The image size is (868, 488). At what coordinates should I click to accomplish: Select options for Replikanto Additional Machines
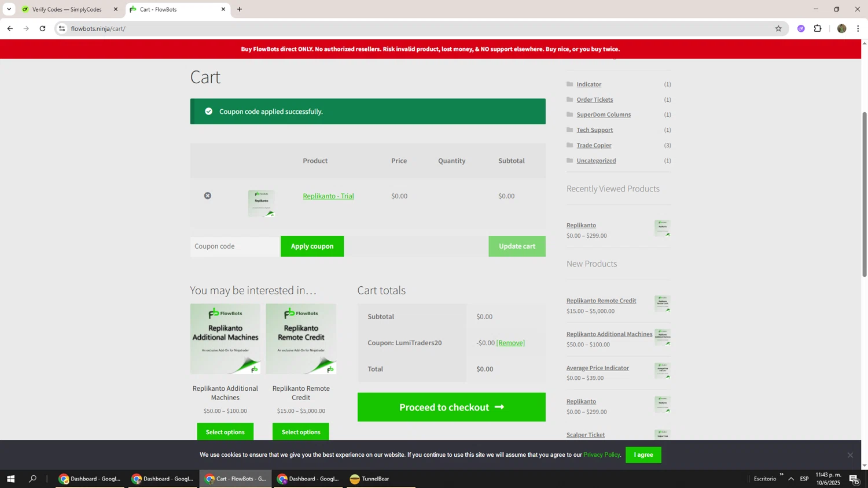click(225, 432)
